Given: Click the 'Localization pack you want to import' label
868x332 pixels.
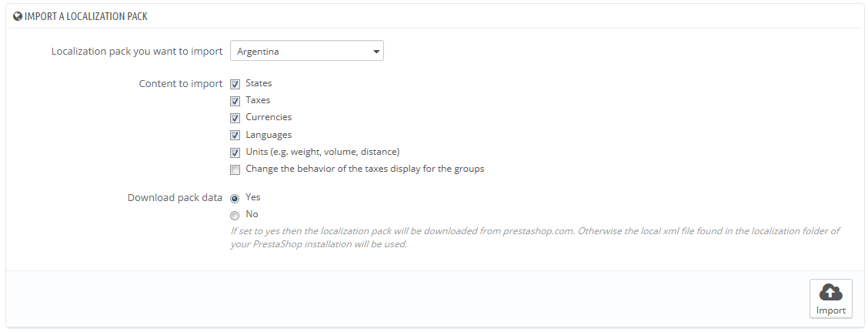Looking at the screenshot, I should pos(137,52).
